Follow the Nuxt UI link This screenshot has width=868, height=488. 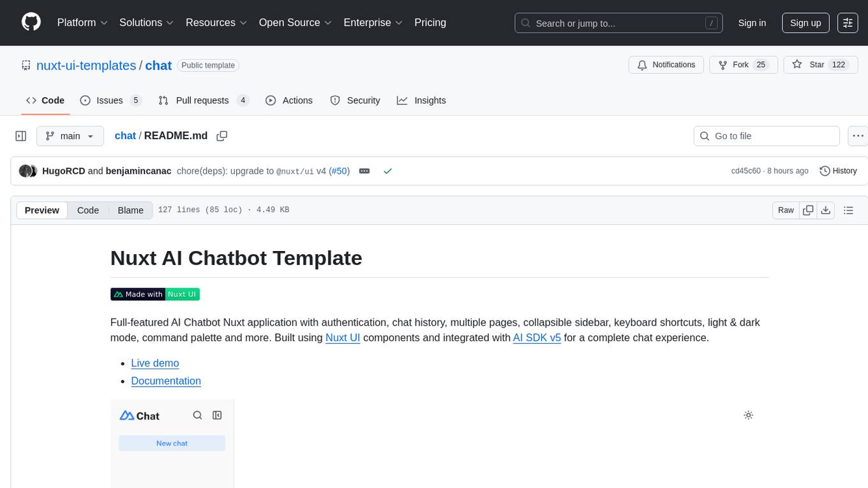(343, 337)
